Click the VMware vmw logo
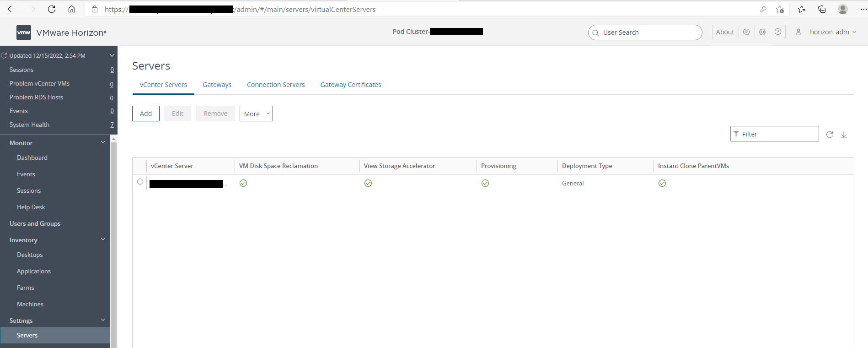 point(24,33)
